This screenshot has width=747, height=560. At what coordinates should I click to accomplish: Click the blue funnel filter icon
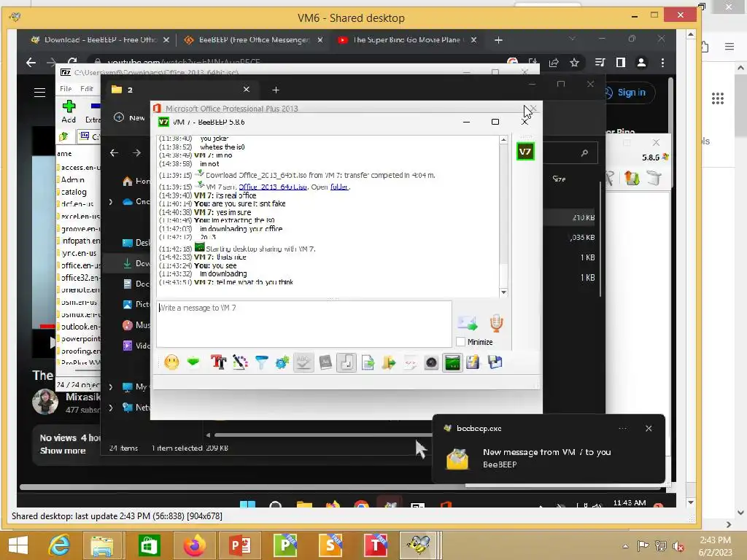pos(262,362)
